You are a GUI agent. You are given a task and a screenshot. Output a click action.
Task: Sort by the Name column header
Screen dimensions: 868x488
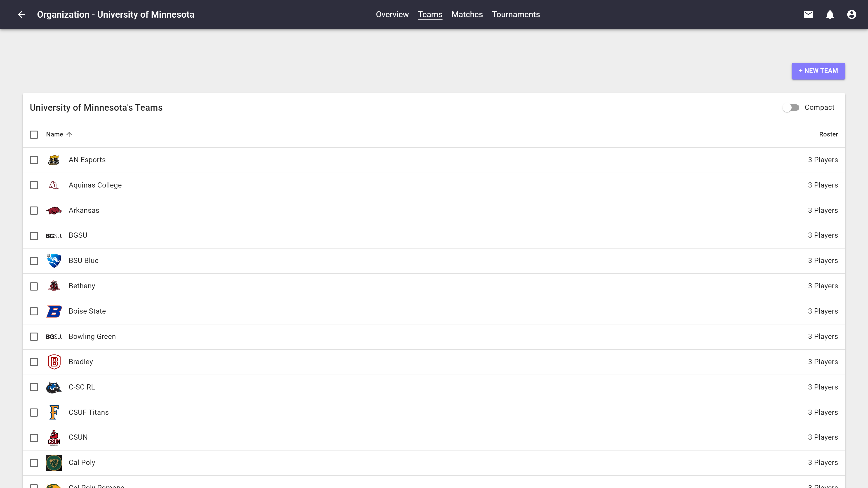pos(54,134)
